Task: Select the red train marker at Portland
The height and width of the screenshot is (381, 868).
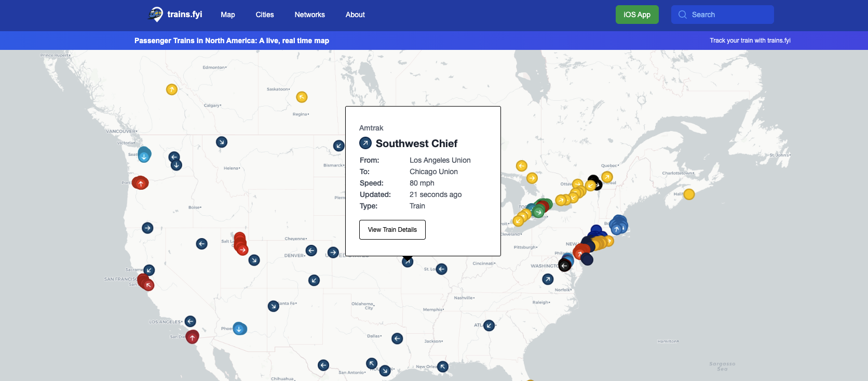Action: 140,183
